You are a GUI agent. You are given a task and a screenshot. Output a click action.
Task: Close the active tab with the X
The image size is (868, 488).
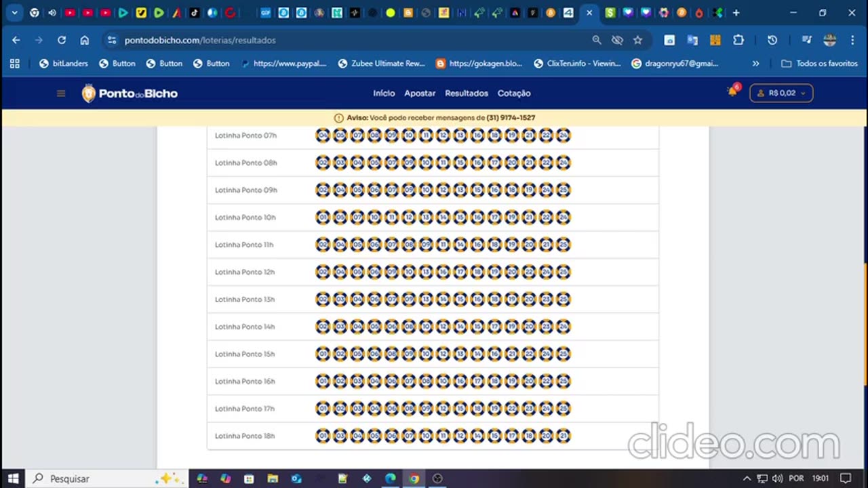tap(589, 13)
